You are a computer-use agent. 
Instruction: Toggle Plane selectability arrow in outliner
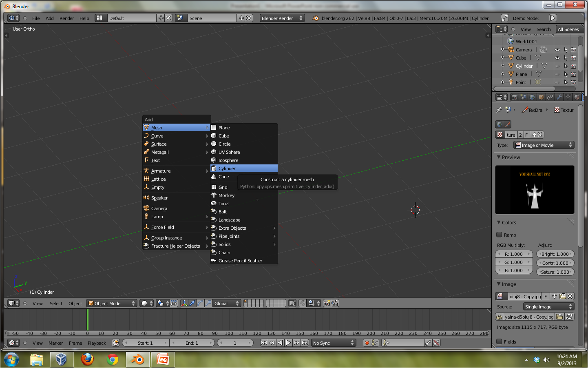(566, 74)
